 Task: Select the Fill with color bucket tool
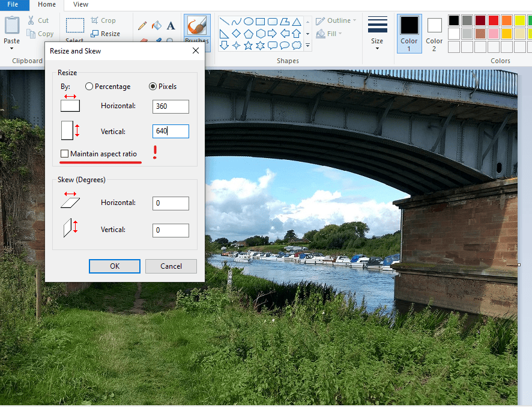click(x=156, y=25)
